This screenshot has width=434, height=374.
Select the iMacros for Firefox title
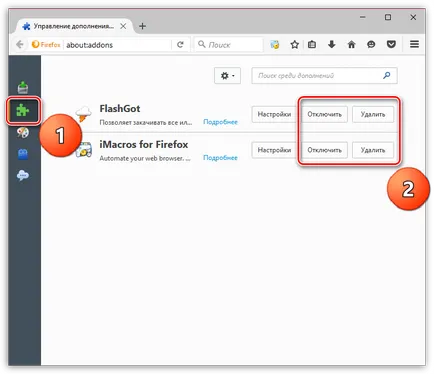pos(144,144)
